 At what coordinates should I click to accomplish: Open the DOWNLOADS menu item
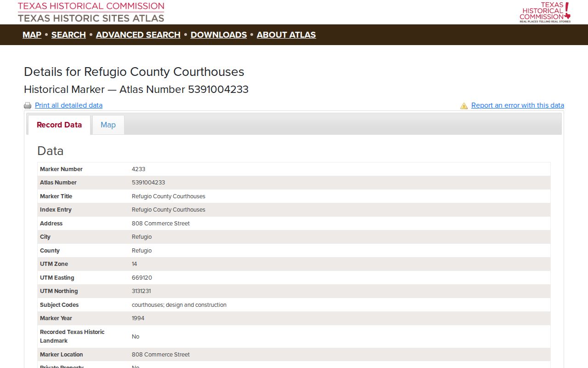(219, 35)
